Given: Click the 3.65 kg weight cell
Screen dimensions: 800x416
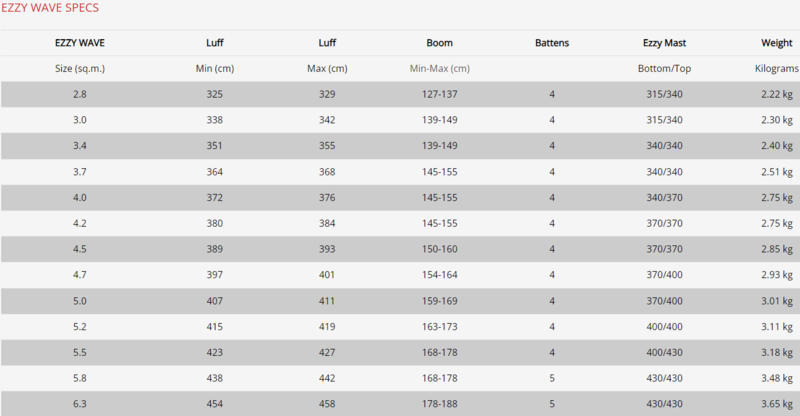Looking at the screenshot, I should tap(777, 404).
